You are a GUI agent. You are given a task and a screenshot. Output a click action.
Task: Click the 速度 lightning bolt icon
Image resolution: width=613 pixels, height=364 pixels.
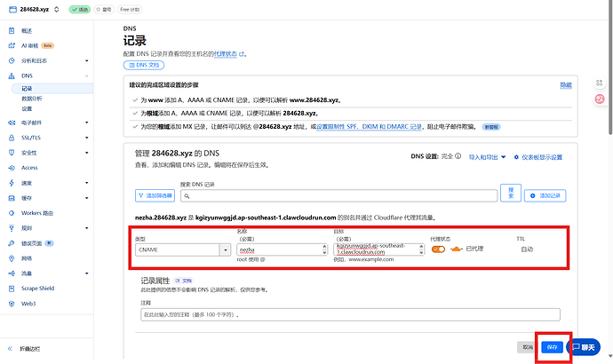pos(12,183)
